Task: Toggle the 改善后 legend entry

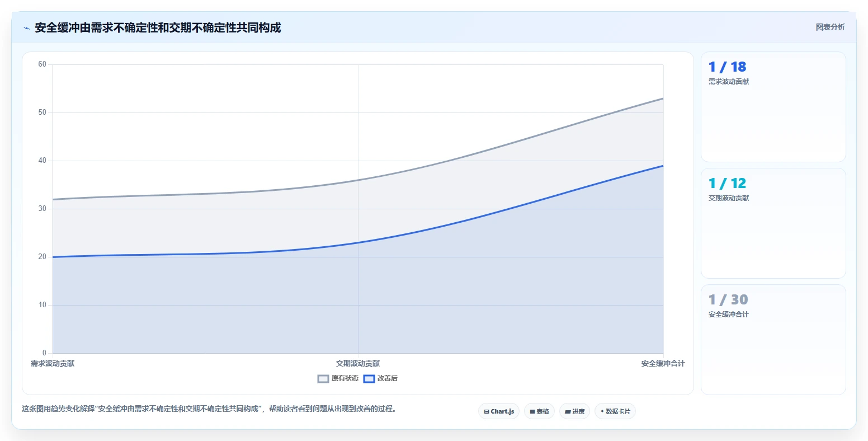Action: click(380, 378)
